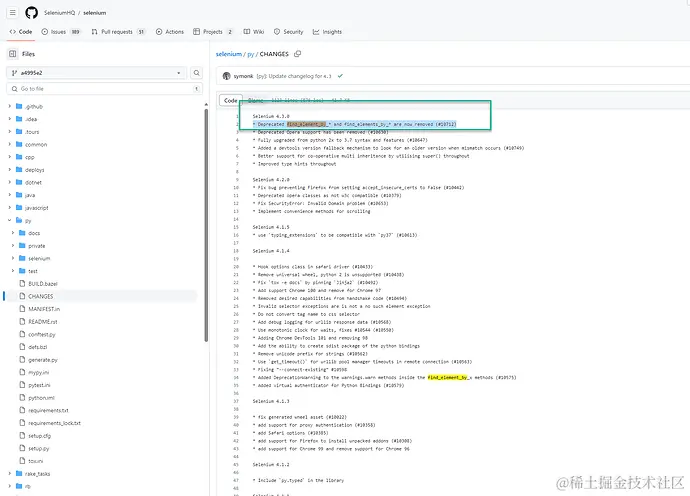Switch to the Actions tab
Image resolution: width=690 pixels, height=496 pixels.
(170, 32)
